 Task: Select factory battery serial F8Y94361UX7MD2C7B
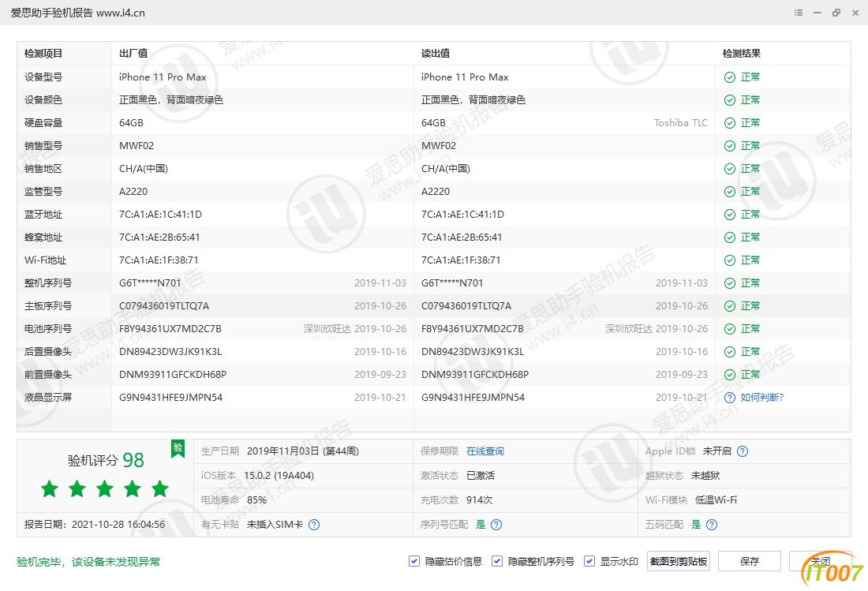[170, 329]
